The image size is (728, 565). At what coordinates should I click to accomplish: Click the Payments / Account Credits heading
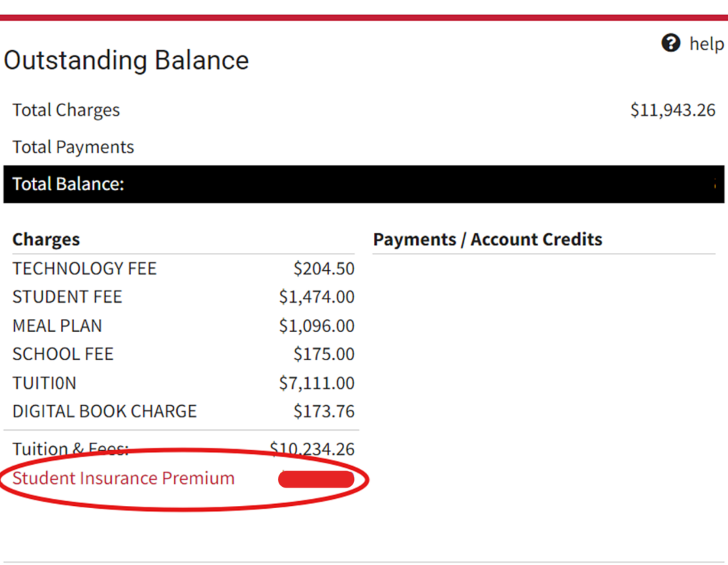(x=488, y=240)
